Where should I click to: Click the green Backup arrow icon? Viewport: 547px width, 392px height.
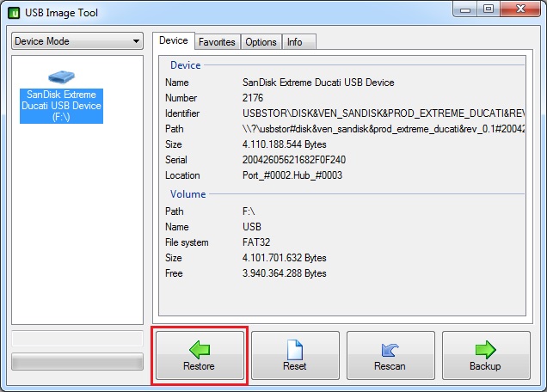[x=486, y=350]
